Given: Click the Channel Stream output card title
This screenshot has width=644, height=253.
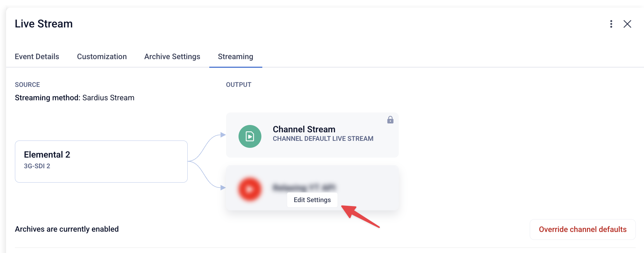Looking at the screenshot, I should pos(304,129).
